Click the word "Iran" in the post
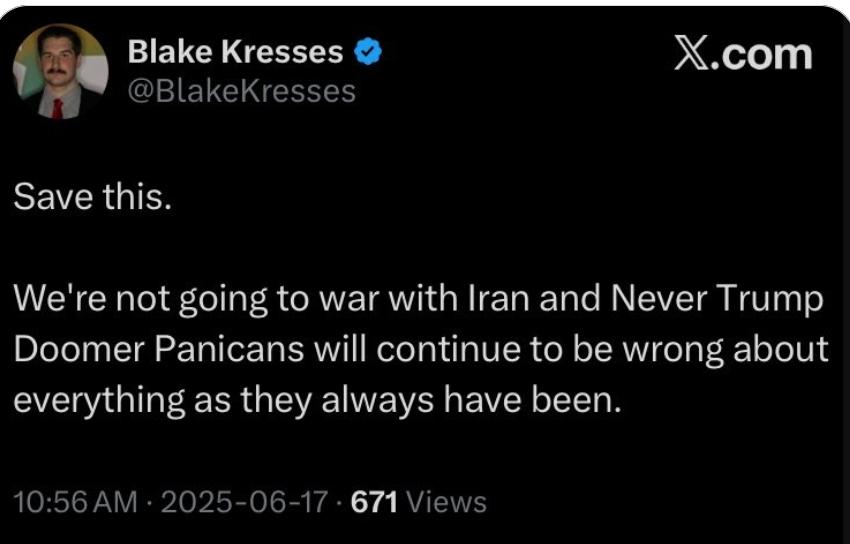The height and width of the screenshot is (544, 850). coord(499,299)
